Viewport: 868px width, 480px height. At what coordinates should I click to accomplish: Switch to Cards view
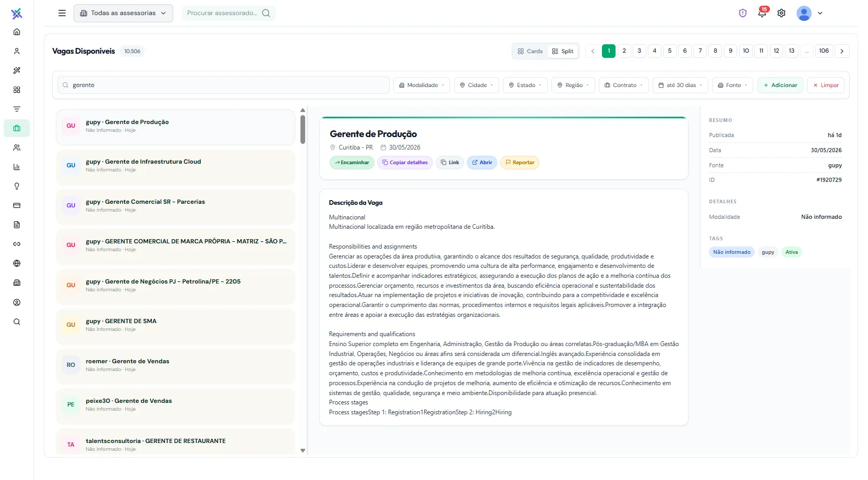coord(530,51)
